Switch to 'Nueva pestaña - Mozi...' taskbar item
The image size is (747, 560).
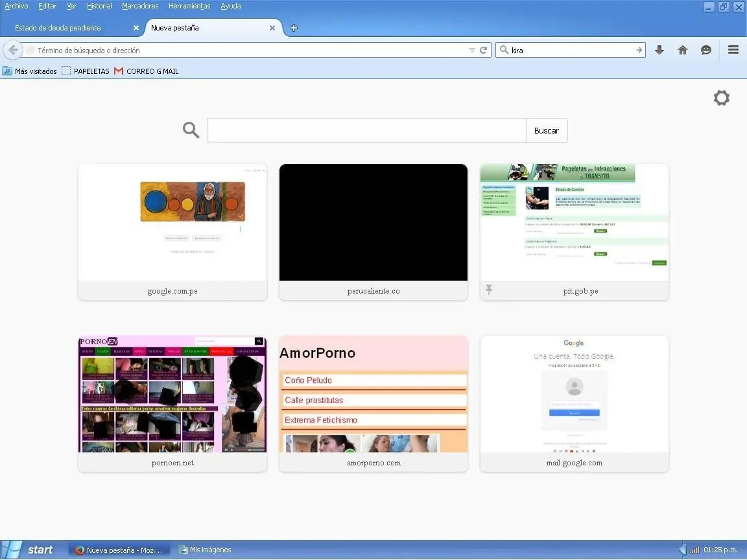click(x=119, y=550)
